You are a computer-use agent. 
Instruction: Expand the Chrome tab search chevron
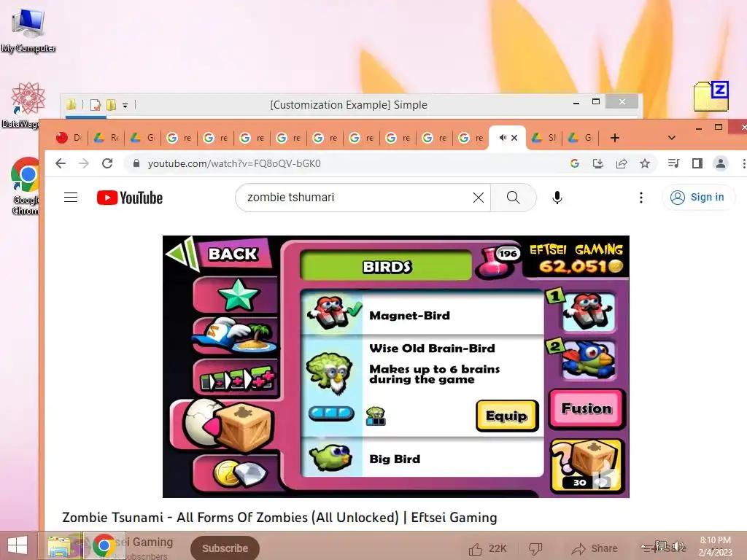tap(672, 138)
